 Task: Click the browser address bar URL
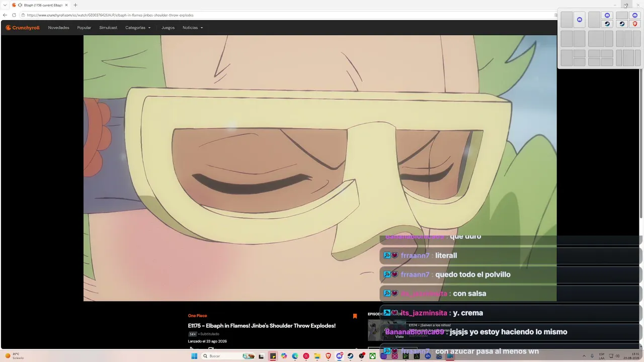tap(110, 15)
